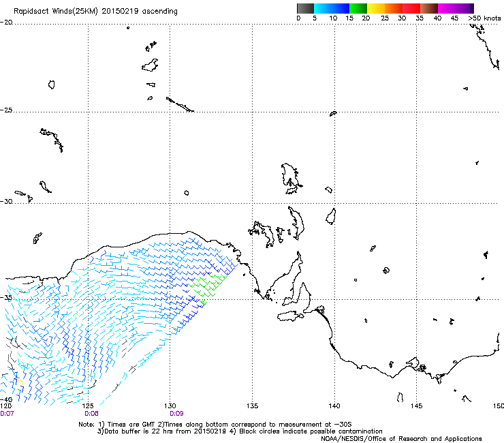Click the gray 0-5 knots legend segment
Viewport: 504px width, 443px height.
(x=305, y=8)
